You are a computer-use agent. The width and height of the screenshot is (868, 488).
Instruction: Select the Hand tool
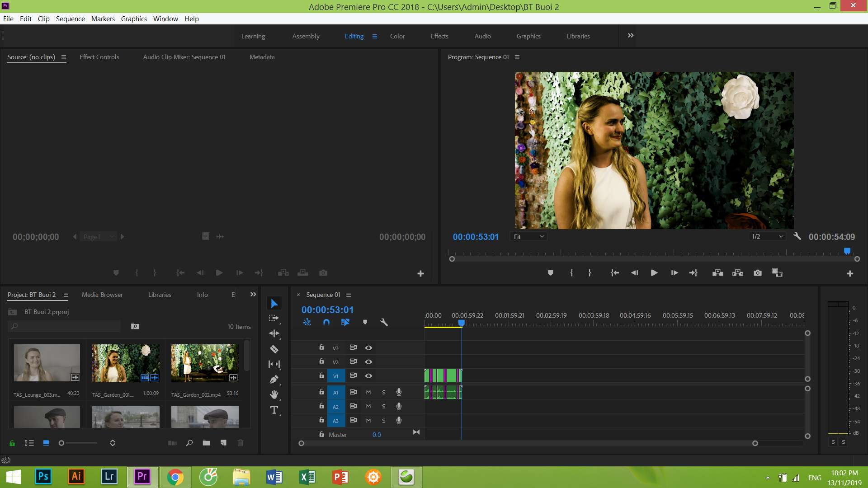pyautogui.click(x=274, y=394)
